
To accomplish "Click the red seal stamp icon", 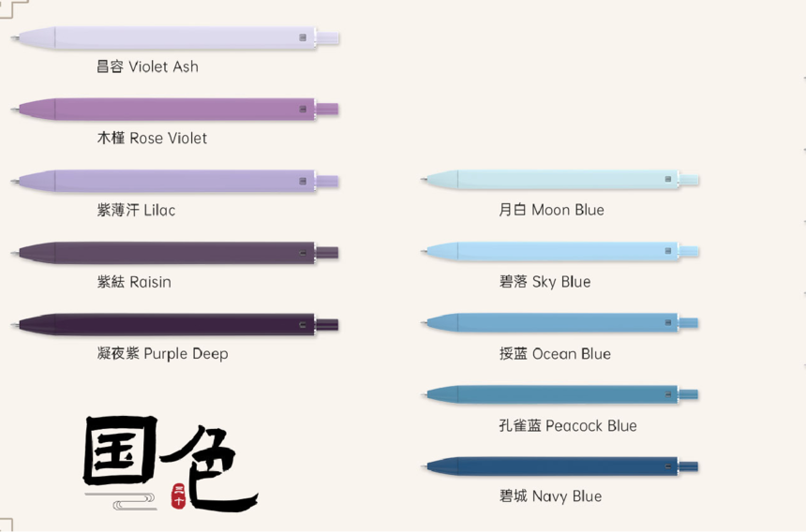I will tap(178, 496).
